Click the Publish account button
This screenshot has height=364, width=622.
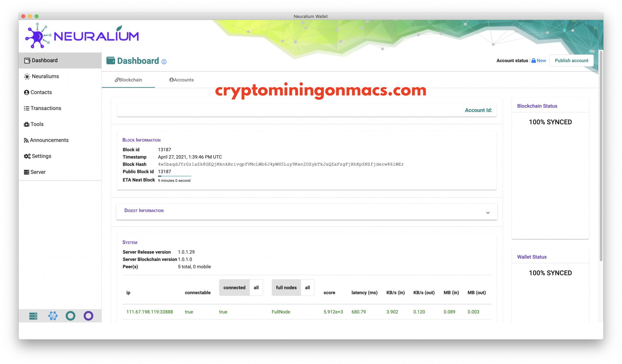pyautogui.click(x=571, y=60)
